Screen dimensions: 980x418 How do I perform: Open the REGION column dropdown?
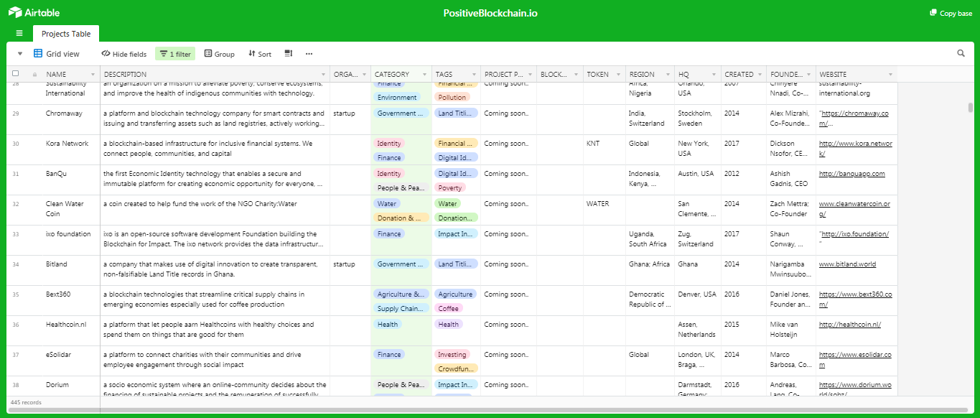667,75
